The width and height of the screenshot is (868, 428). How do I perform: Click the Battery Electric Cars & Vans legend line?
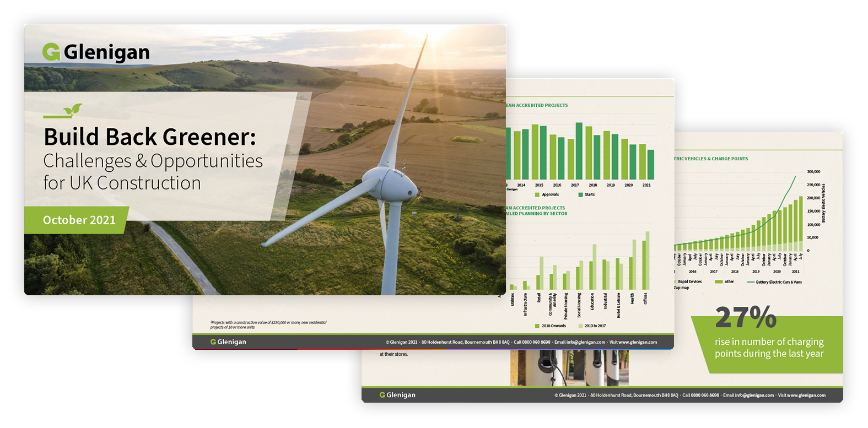[751, 282]
